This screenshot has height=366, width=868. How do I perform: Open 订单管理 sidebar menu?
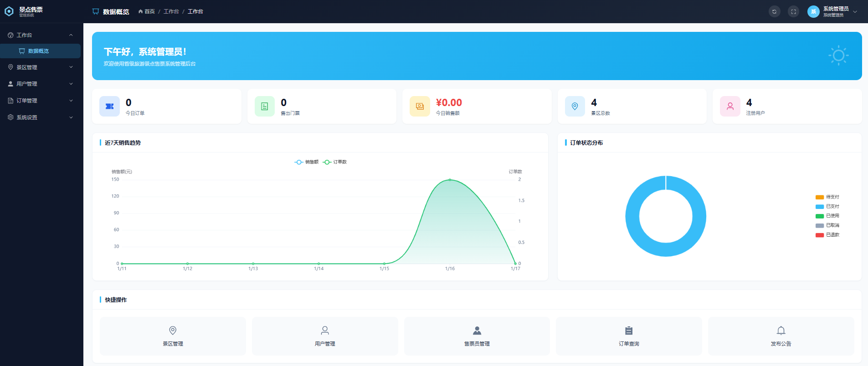click(41, 101)
